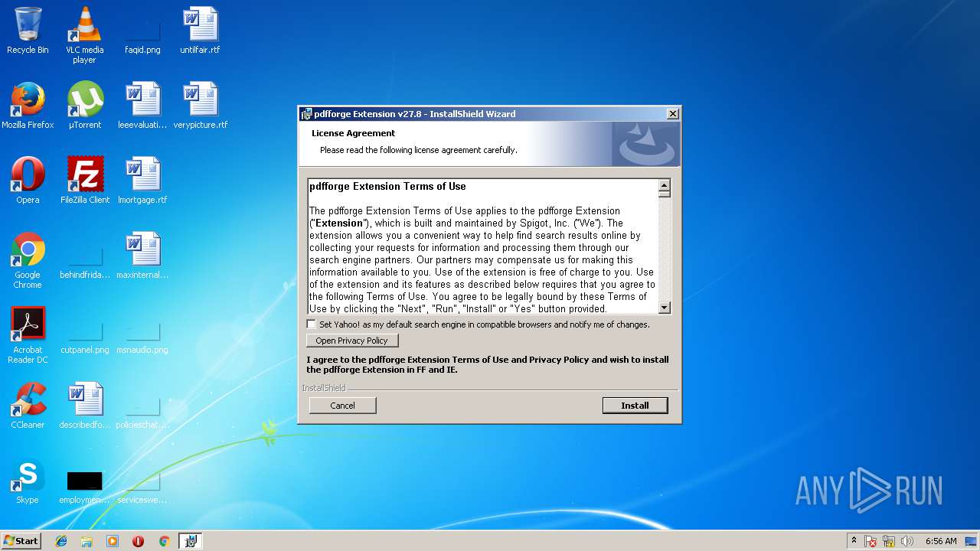The width and height of the screenshot is (980, 551).
Task: Cancel the InstallShield Wizard
Action: coord(342,406)
